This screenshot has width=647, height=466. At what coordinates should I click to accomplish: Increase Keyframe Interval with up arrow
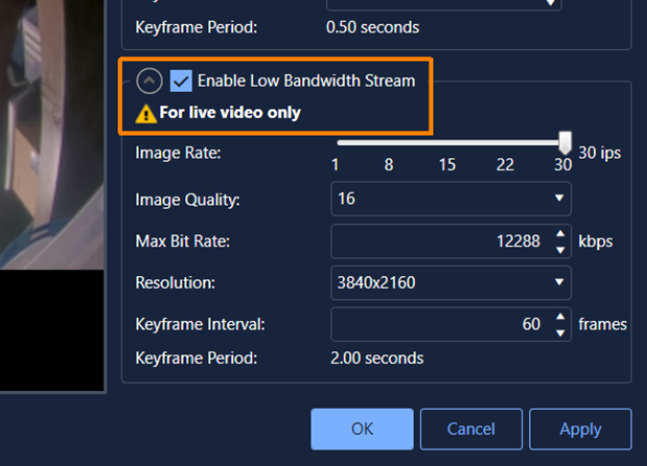(559, 318)
